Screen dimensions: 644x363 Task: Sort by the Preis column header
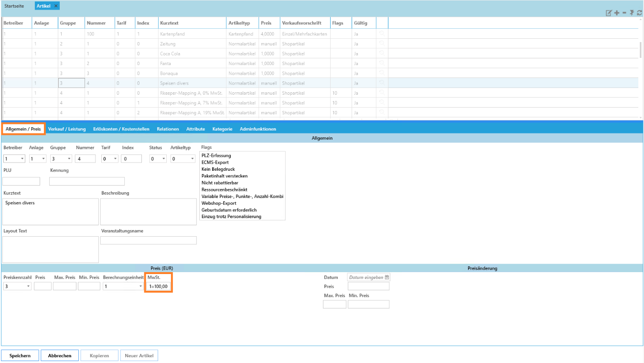pos(269,23)
